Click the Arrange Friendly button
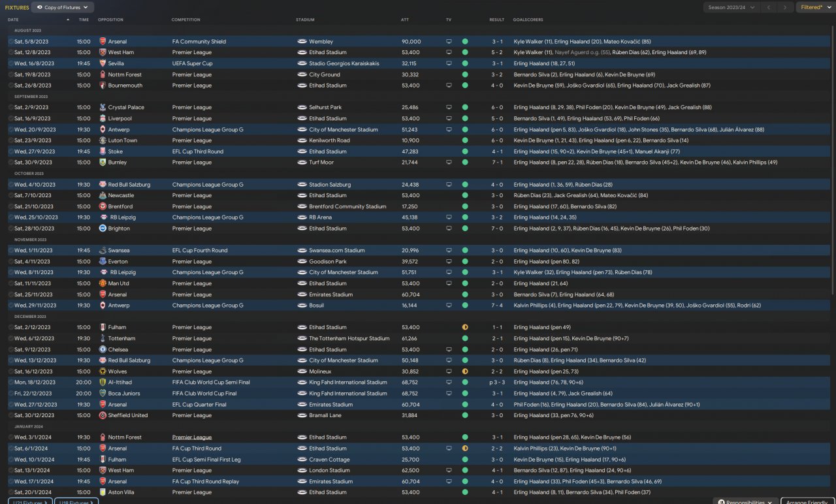This screenshot has height=504, width=836. [x=807, y=502]
